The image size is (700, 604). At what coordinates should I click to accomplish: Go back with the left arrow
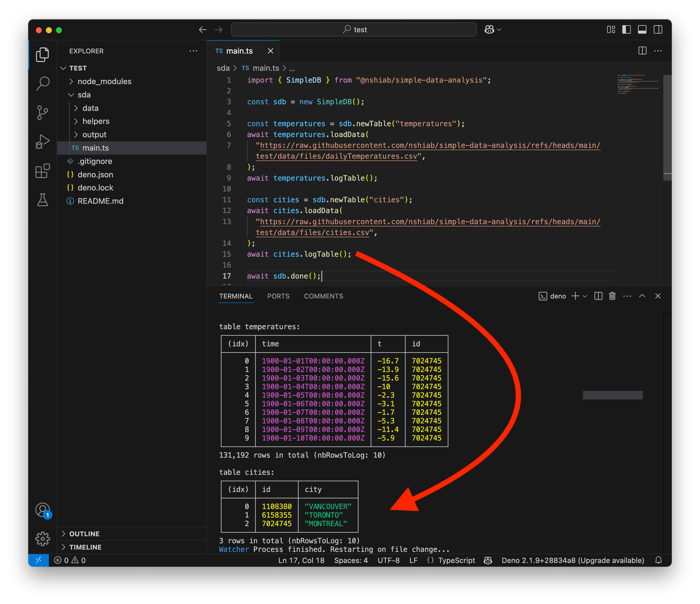pyautogui.click(x=202, y=30)
